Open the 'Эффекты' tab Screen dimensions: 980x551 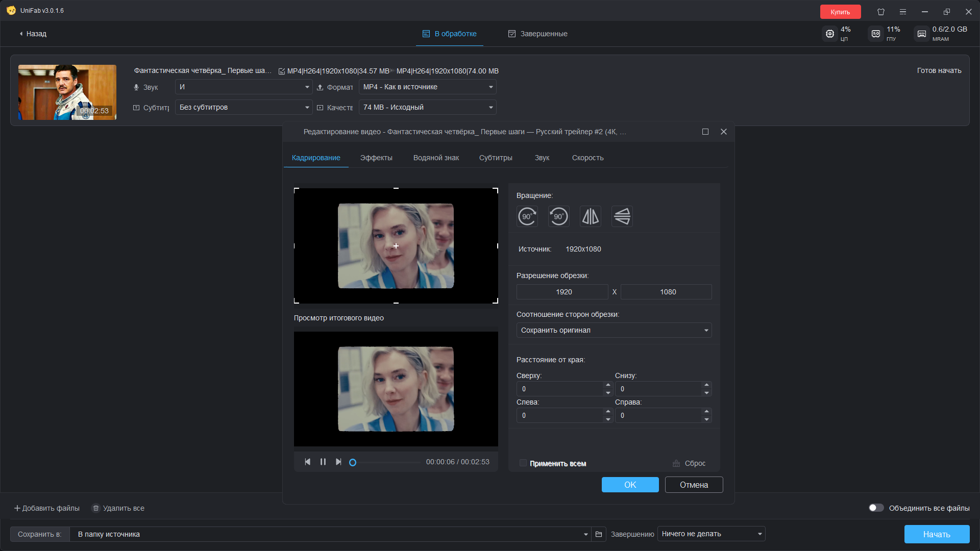point(376,158)
